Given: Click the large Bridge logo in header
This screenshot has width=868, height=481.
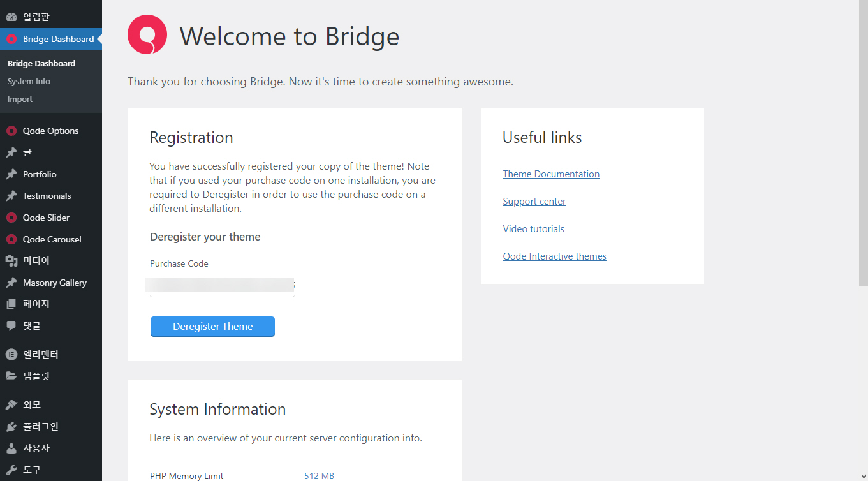Looking at the screenshot, I should click(x=147, y=34).
